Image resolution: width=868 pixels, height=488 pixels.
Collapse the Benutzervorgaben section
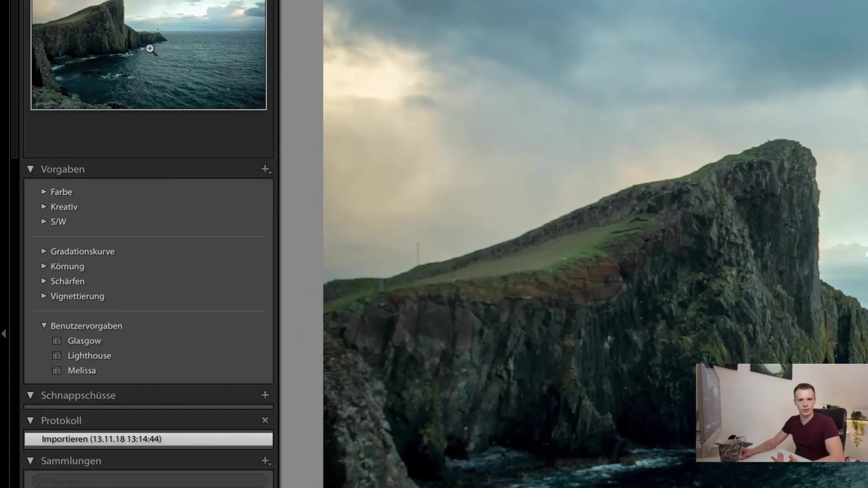tap(44, 325)
